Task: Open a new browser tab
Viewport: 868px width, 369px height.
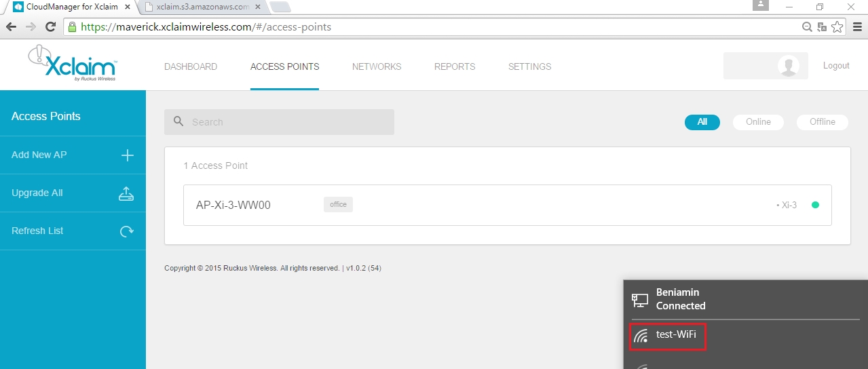Action: [x=280, y=7]
